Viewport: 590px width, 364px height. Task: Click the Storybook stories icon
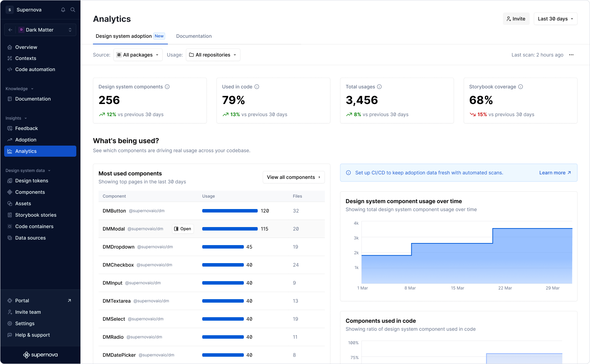click(x=10, y=215)
